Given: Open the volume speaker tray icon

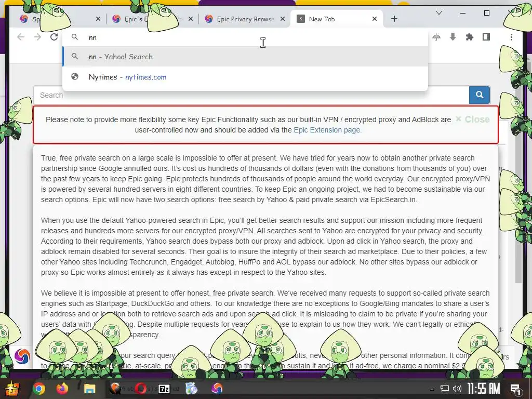Looking at the screenshot, I should [x=457, y=389].
